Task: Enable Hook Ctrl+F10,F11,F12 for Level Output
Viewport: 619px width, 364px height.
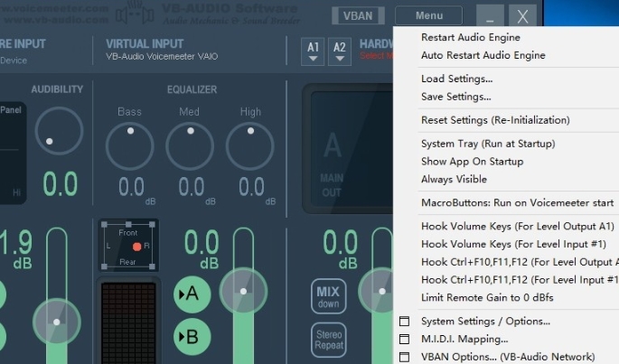Action: coord(520,262)
